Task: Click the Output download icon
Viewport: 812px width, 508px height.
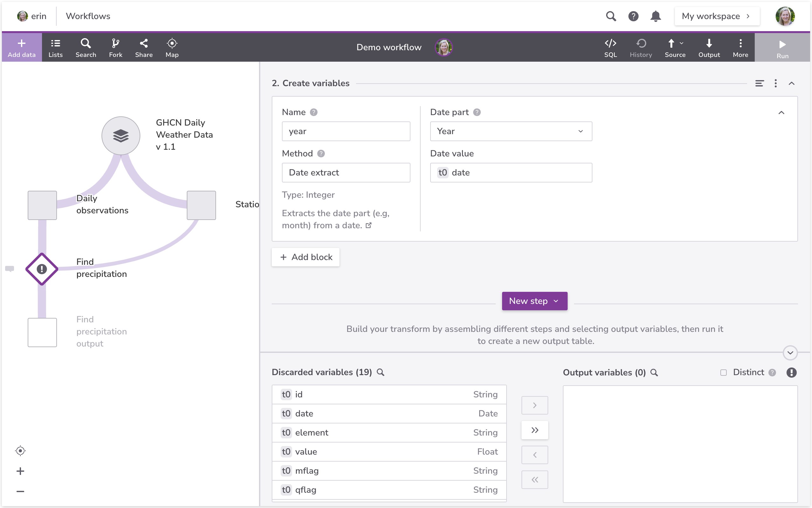Action: 709,47
